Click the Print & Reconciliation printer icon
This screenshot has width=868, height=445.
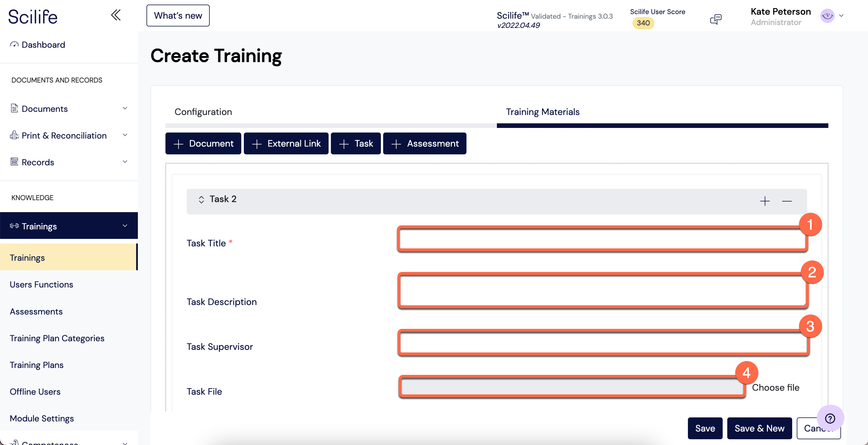[14, 135]
